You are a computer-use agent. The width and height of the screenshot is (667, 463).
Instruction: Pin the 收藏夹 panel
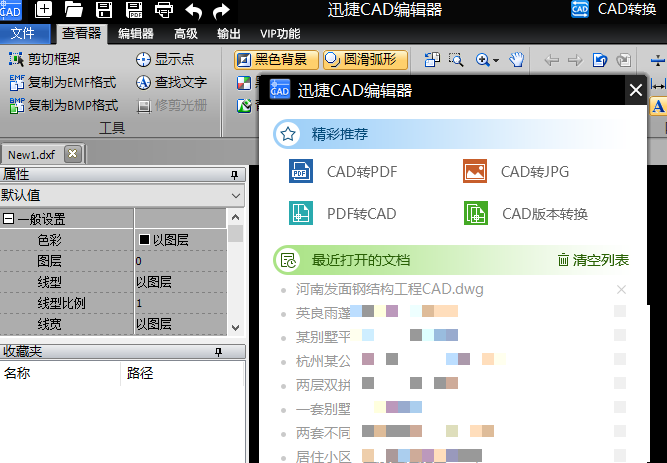tap(218, 352)
